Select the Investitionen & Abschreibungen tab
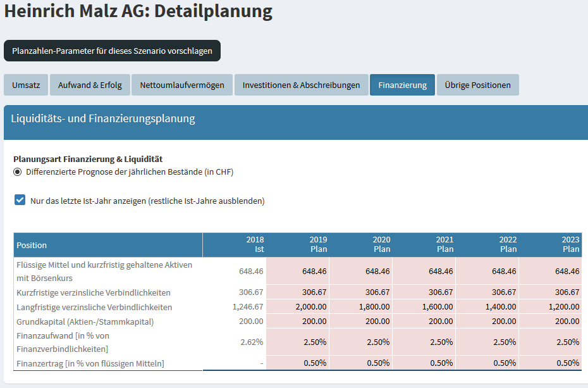The height and width of the screenshot is (388, 588). point(301,85)
